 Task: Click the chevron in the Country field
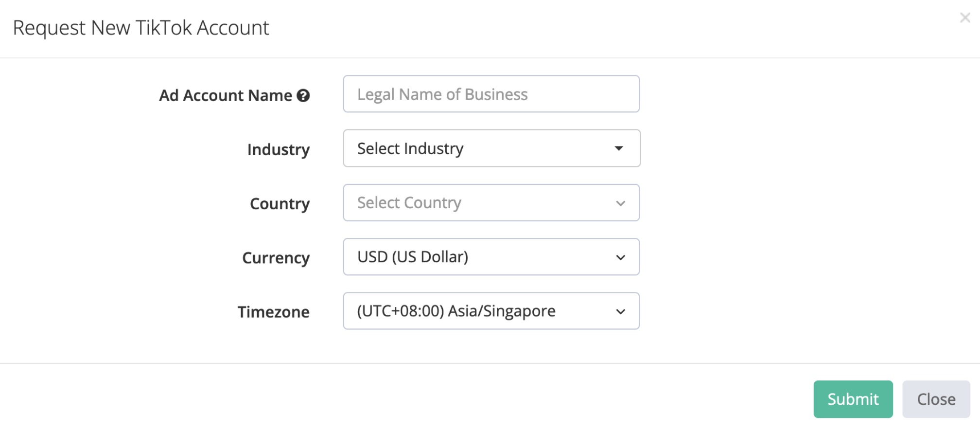[620, 203]
